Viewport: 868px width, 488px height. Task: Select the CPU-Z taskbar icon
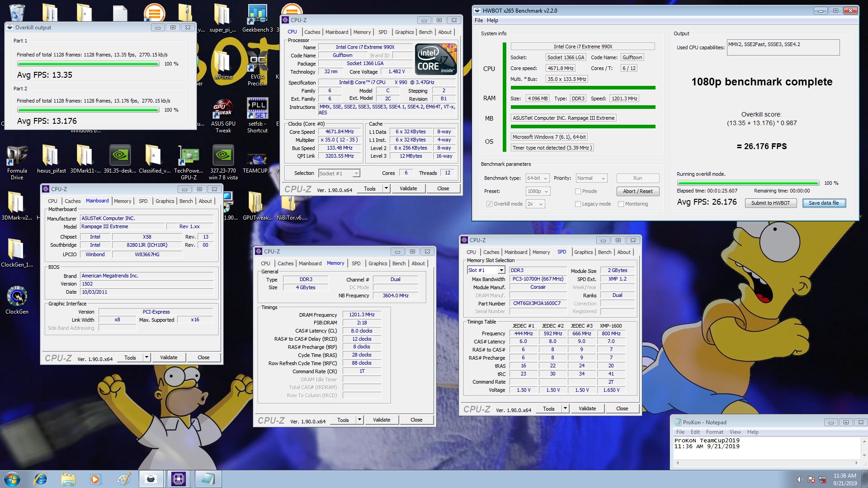point(179,479)
